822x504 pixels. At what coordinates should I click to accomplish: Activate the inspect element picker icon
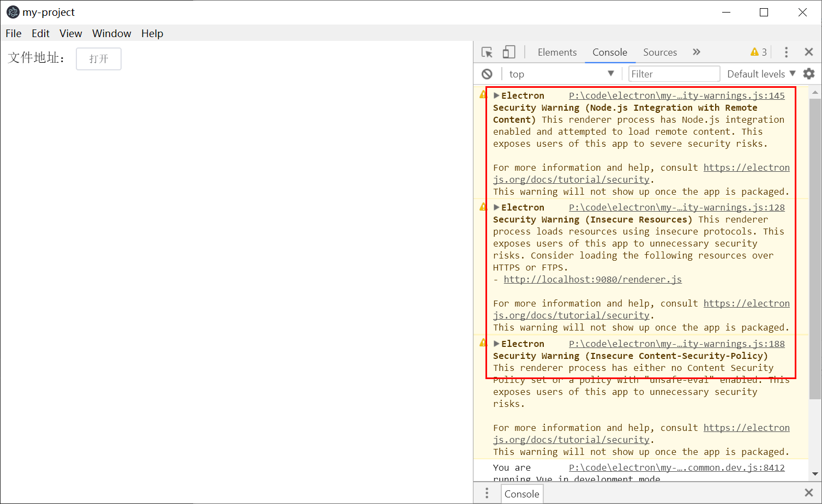click(487, 52)
